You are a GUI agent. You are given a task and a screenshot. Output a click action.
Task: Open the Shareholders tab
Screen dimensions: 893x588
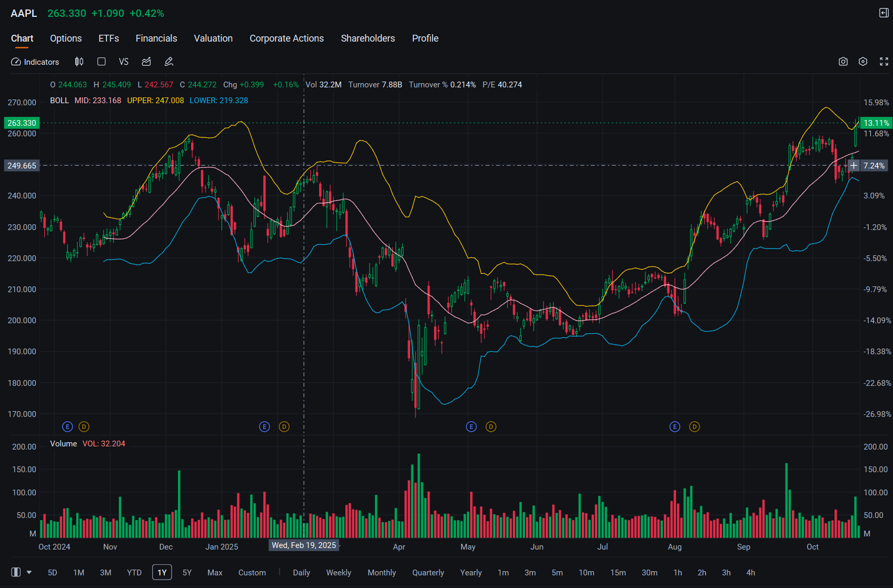click(368, 38)
